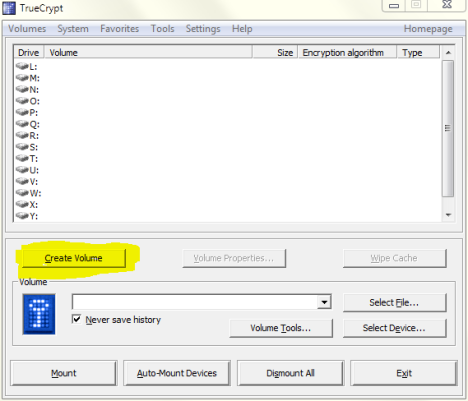
Task: Open the Settings menu
Action: 203,29
